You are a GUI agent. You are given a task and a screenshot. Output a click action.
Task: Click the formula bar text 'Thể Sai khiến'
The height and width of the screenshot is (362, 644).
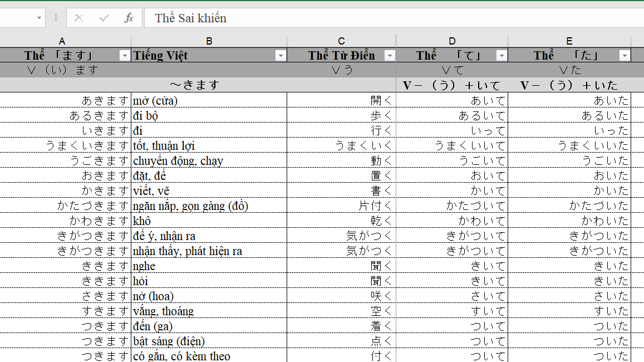tap(190, 18)
